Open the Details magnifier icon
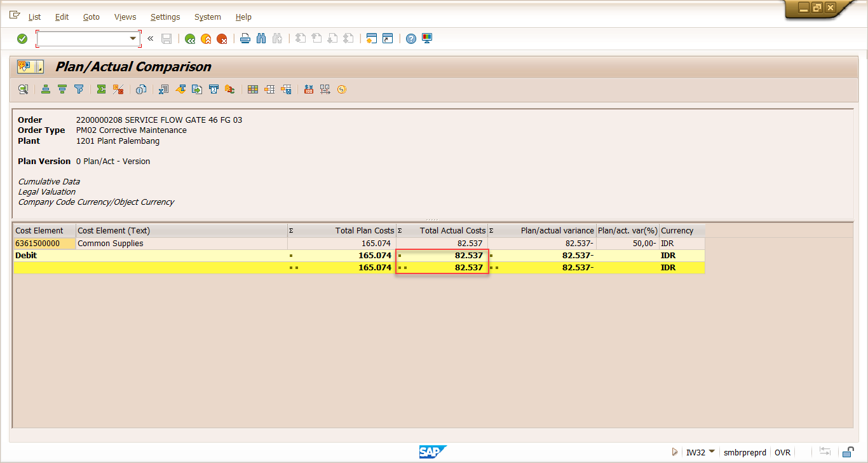This screenshot has width=868, height=463. [23, 90]
